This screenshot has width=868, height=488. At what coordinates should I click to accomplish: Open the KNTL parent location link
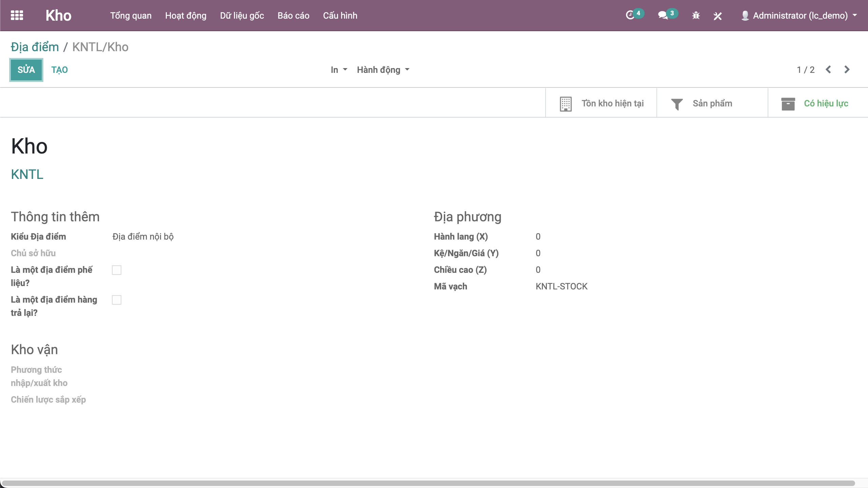[27, 174]
